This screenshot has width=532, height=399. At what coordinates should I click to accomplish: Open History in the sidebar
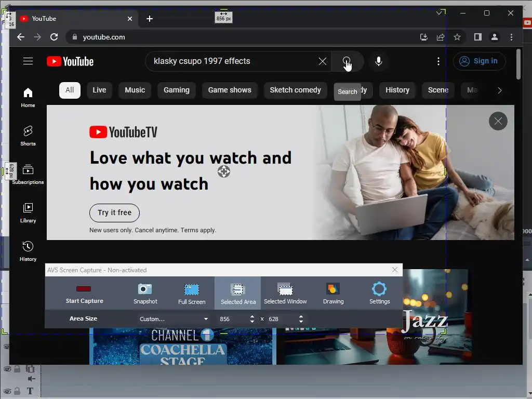[x=28, y=251]
